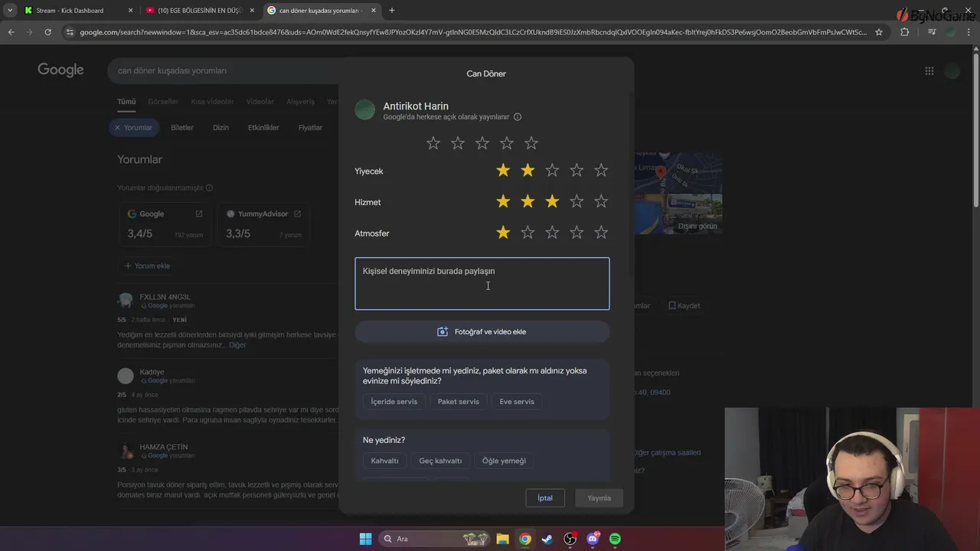Open info icon beside public posting notice

coord(518,117)
